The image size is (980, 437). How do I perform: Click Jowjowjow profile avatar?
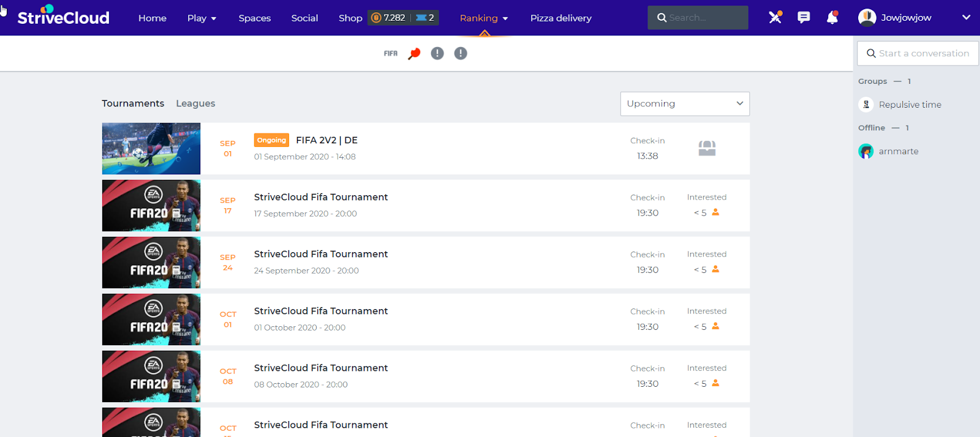[x=867, y=18]
